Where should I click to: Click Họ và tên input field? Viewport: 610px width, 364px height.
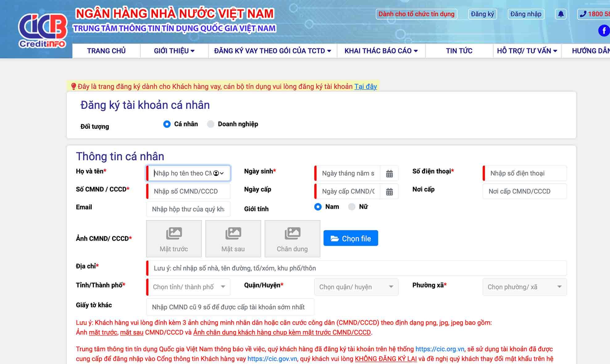click(x=188, y=173)
